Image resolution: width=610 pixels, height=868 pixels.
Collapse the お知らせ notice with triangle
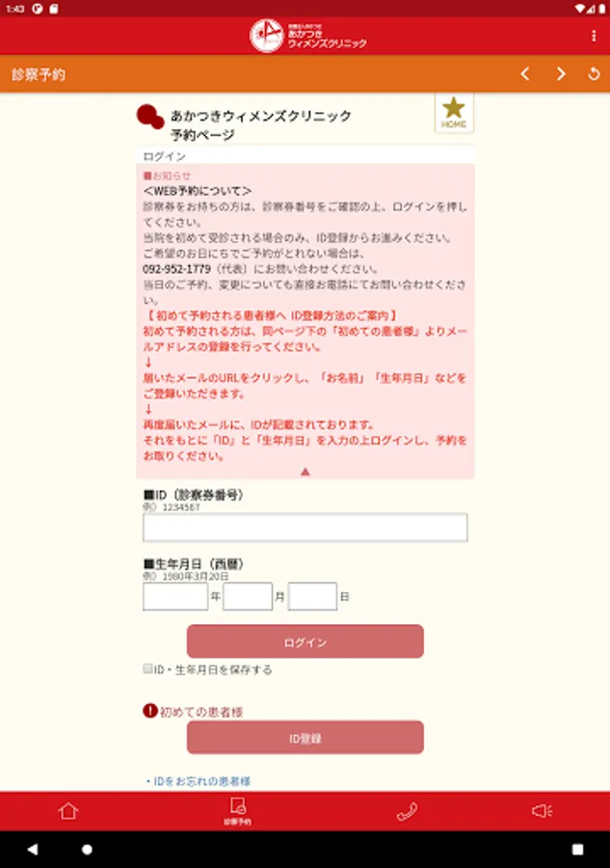[x=305, y=472]
